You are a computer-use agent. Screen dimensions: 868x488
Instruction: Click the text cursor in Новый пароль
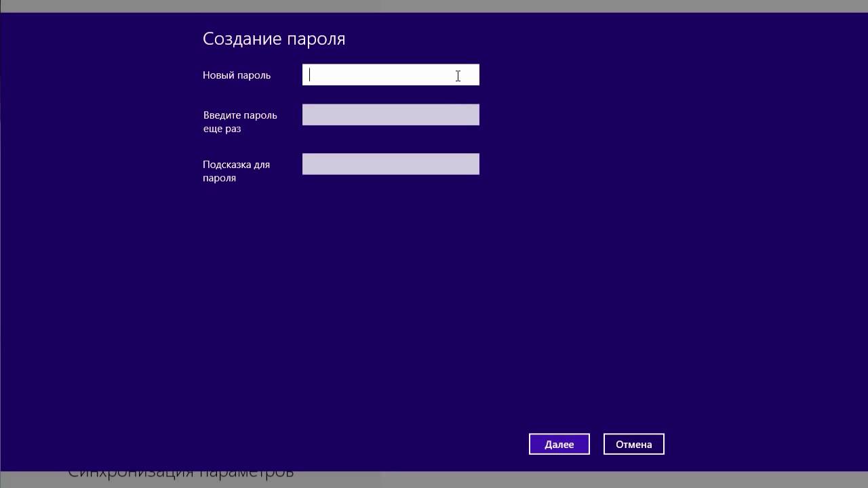pos(310,75)
